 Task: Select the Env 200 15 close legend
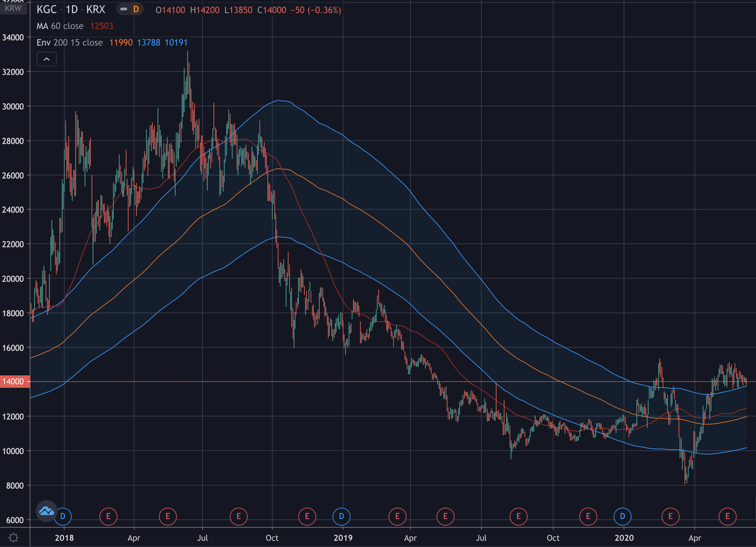69,42
